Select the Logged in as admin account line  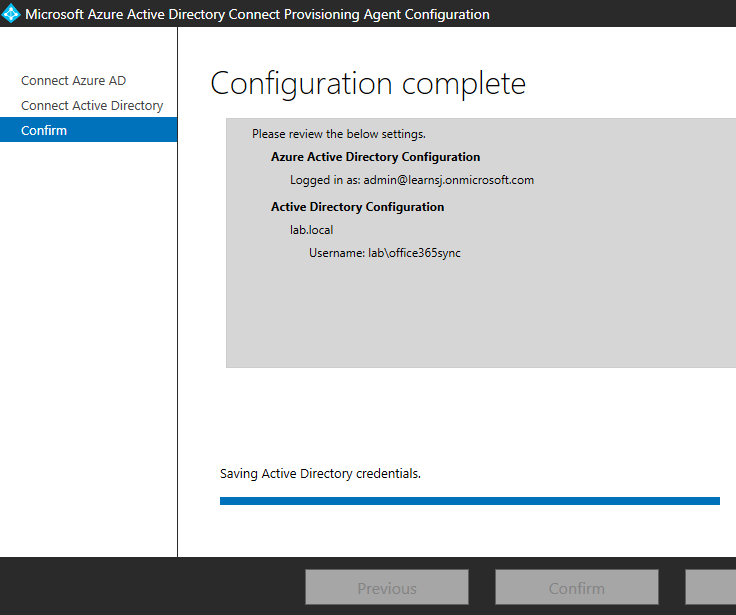pyautogui.click(x=412, y=181)
